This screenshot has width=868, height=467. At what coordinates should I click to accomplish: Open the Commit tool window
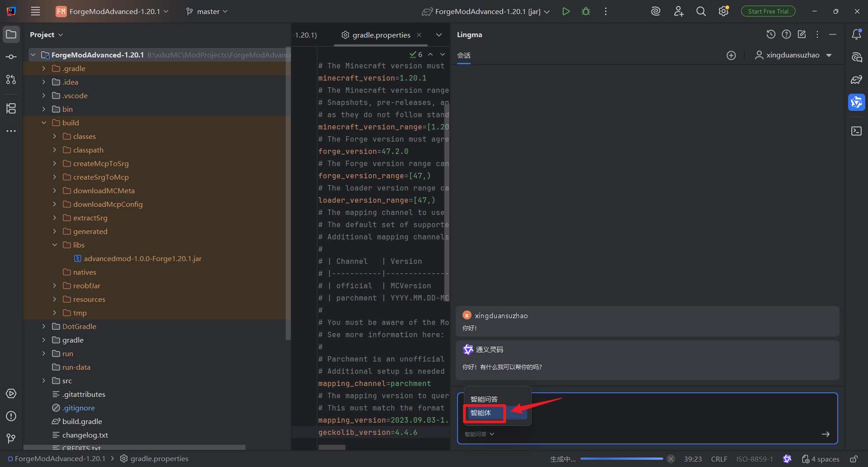pos(11,57)
